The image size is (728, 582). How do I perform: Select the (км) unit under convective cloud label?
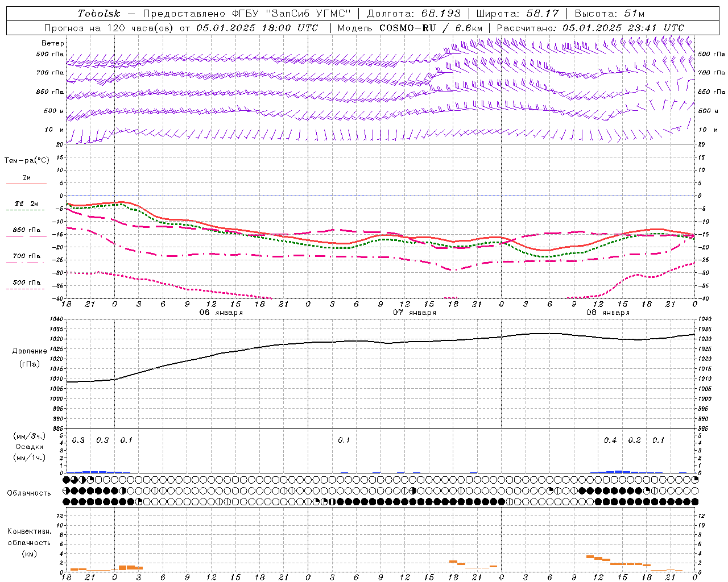point(29,554)
